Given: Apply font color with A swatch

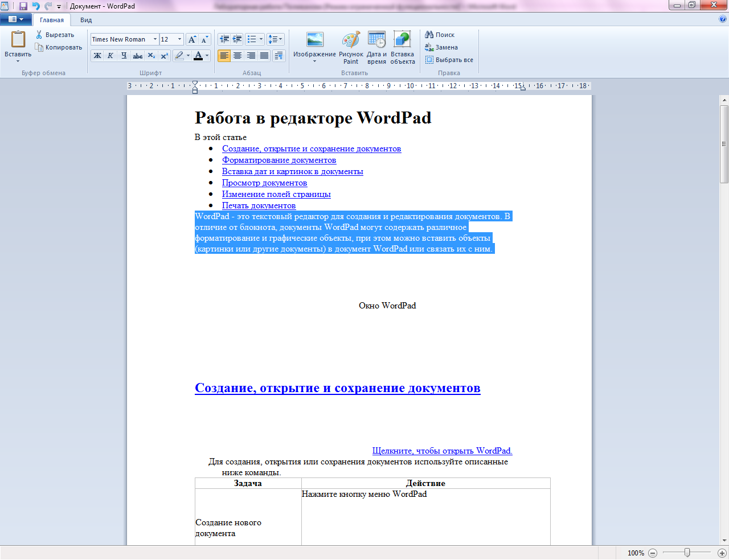Looking at the screenshot, I should click(x=198, y=56).
